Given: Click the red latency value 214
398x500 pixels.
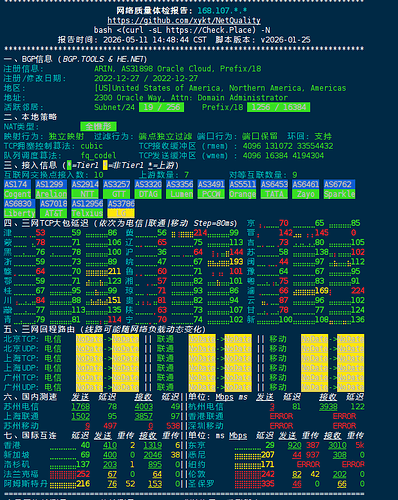Looking at the screenshot, I should point(200,233).
